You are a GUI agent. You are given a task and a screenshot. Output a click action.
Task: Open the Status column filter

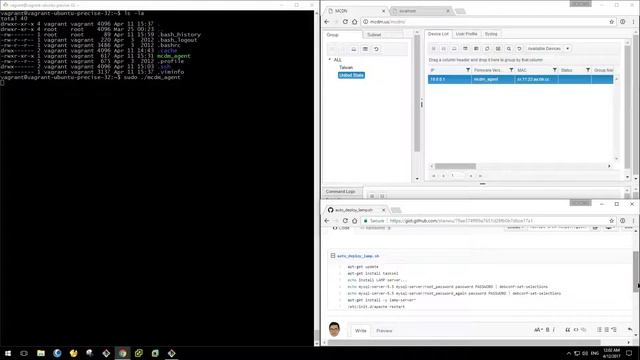click(588, 70)
